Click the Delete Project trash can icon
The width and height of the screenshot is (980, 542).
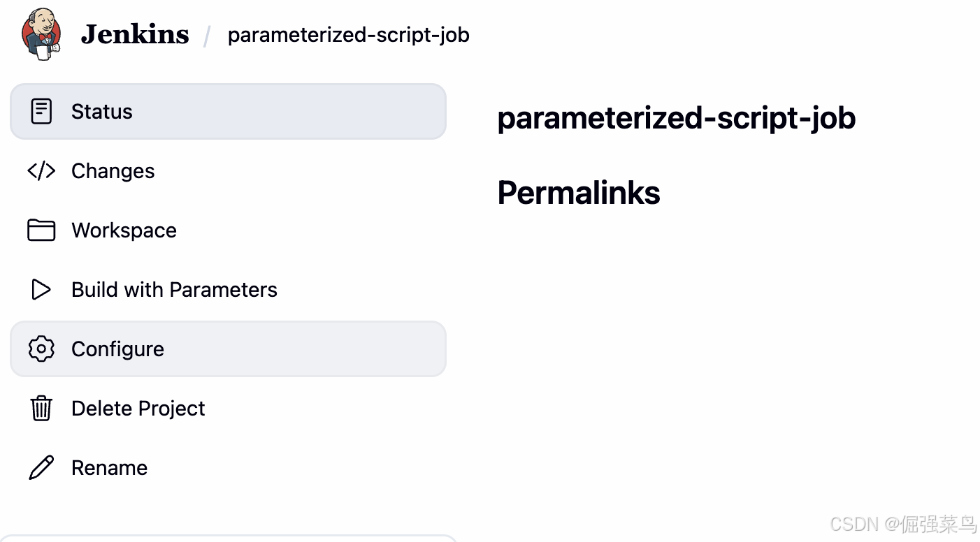click(x=41, y=409)
